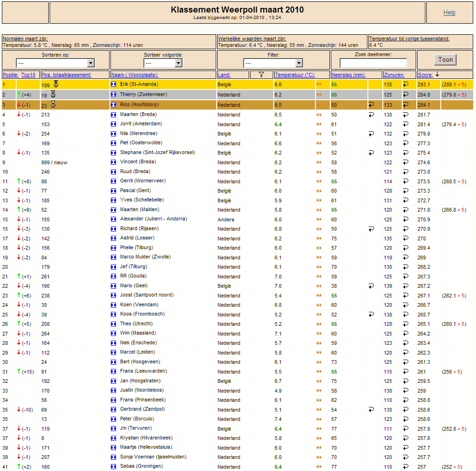Click the orange double-arrow in Piet (Oosterwolde) row

coord(319,143)
